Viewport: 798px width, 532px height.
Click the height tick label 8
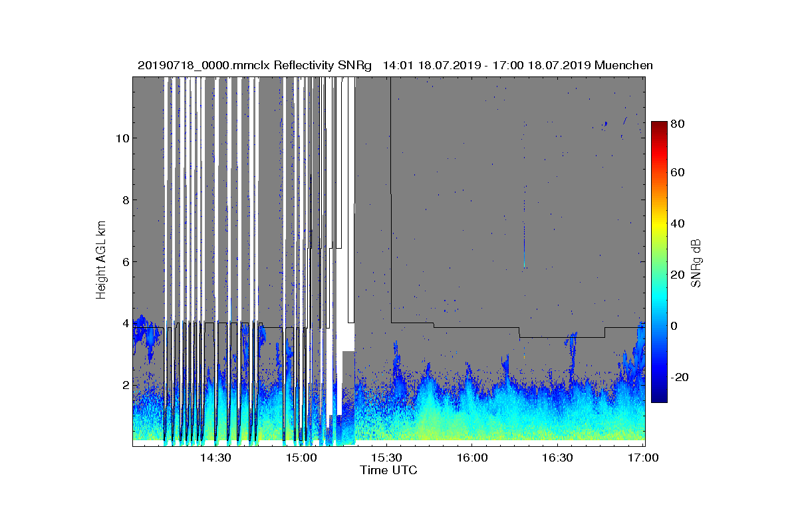point(124,200)
